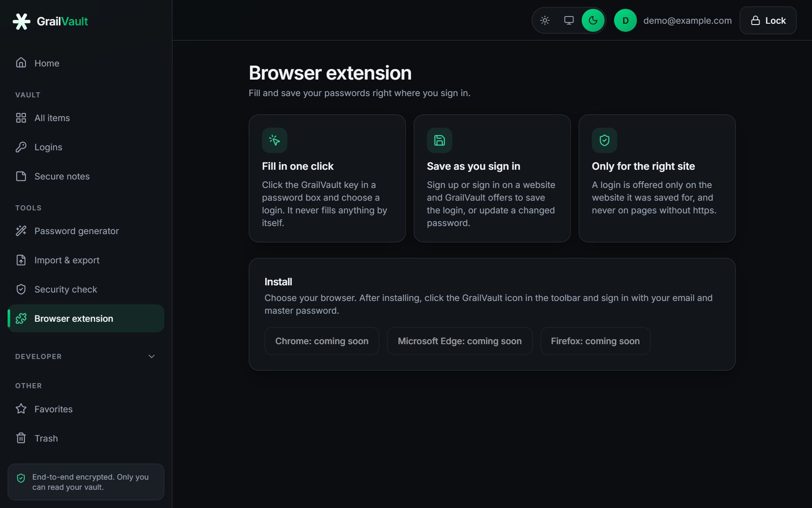
Task: Click the shield icon in encryption notice
Action: tap(21, 478)
